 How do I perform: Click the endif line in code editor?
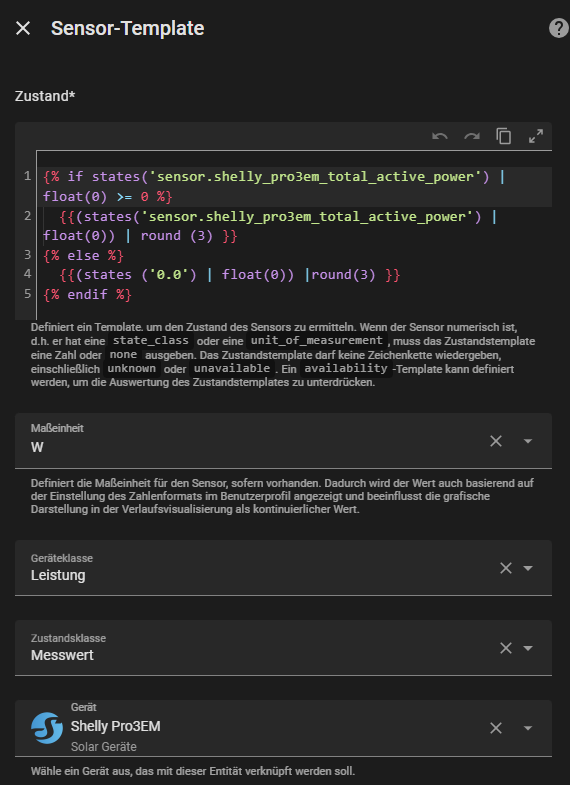point(87,294)
